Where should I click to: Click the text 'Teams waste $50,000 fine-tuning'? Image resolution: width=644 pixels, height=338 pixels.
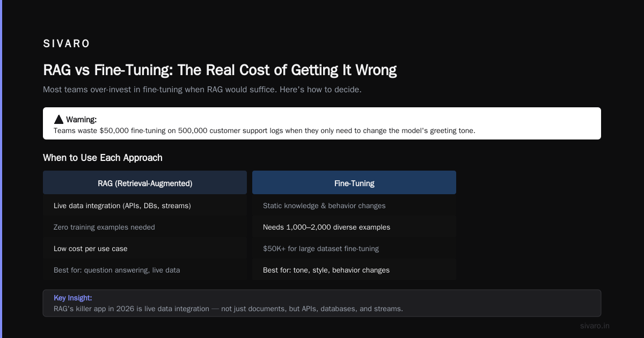[265, 130]
